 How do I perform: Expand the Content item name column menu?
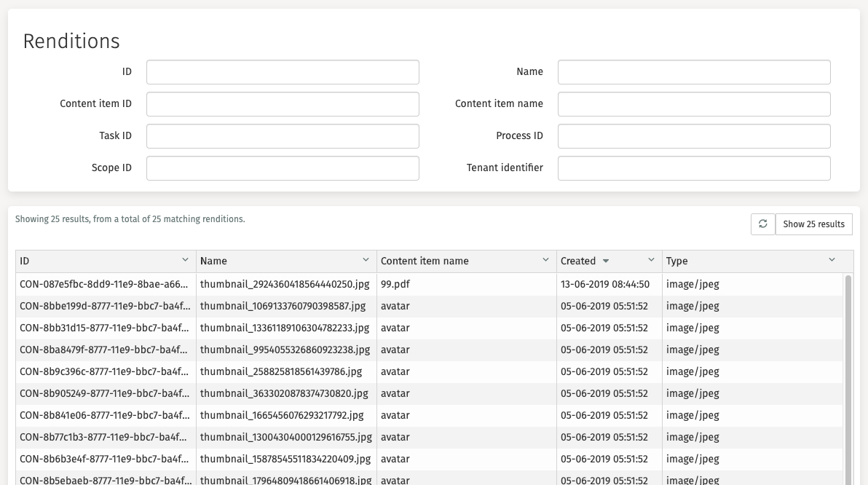[x=545, y=261]
